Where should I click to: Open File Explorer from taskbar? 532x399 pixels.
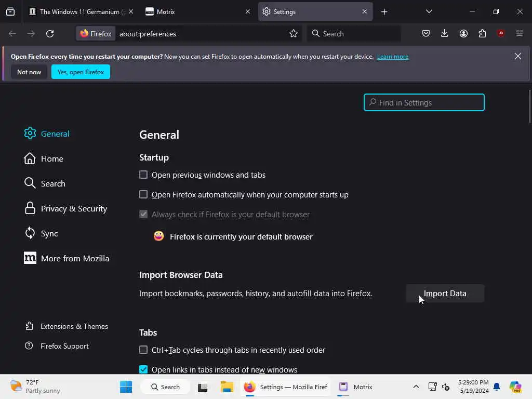pos(227,387)
